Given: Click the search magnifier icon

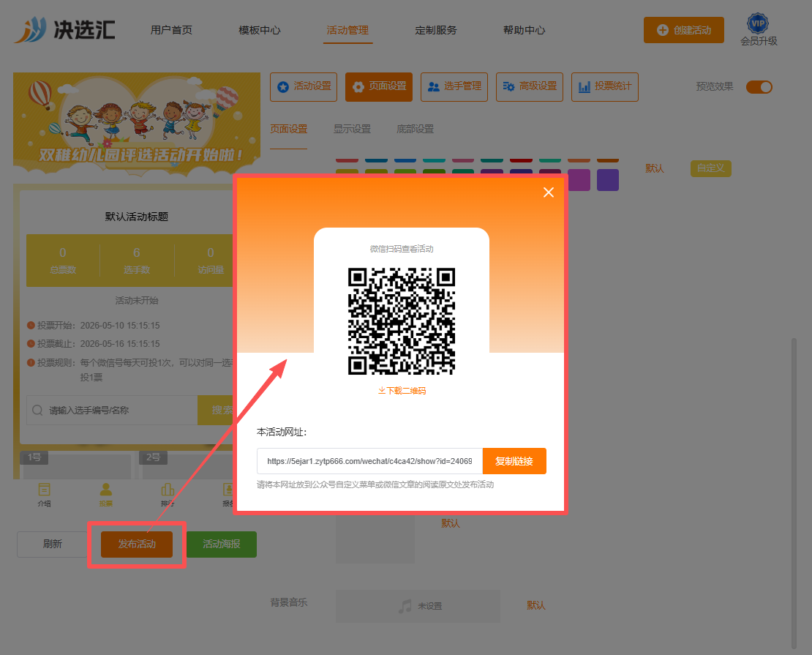Looking at the screenshot, I should point(37,411).
